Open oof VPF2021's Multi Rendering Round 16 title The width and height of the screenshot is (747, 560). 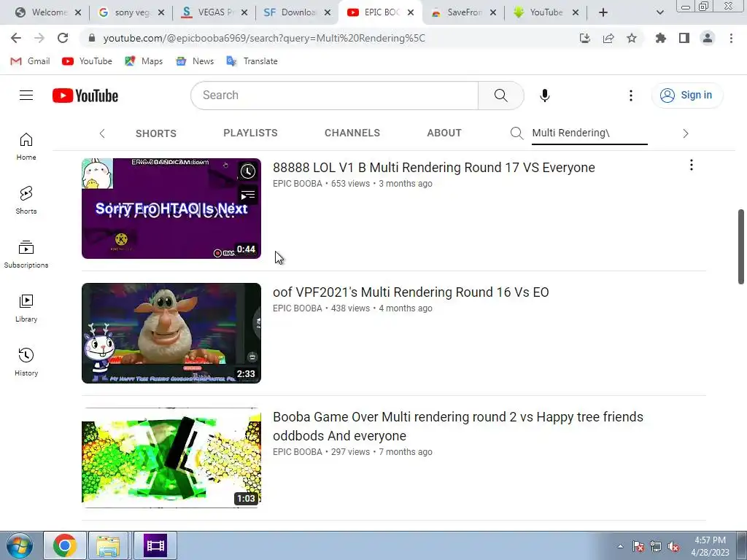[411, 292]
